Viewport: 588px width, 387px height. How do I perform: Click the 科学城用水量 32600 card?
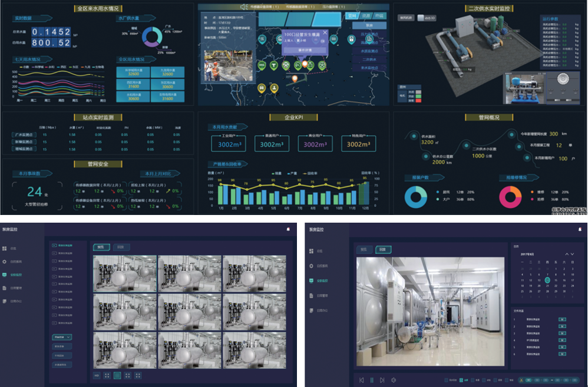[133, 72]
